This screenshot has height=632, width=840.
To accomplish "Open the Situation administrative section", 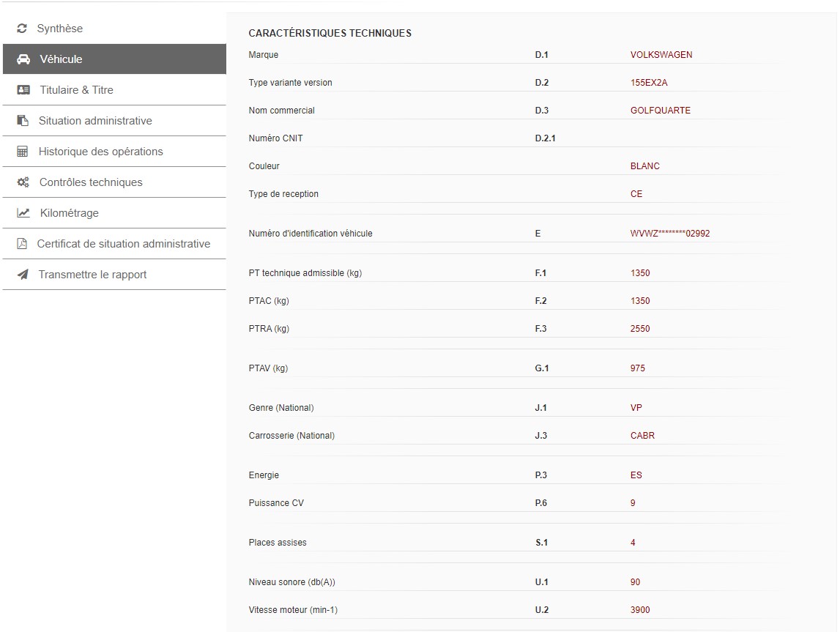I will [x=95, y=121].
